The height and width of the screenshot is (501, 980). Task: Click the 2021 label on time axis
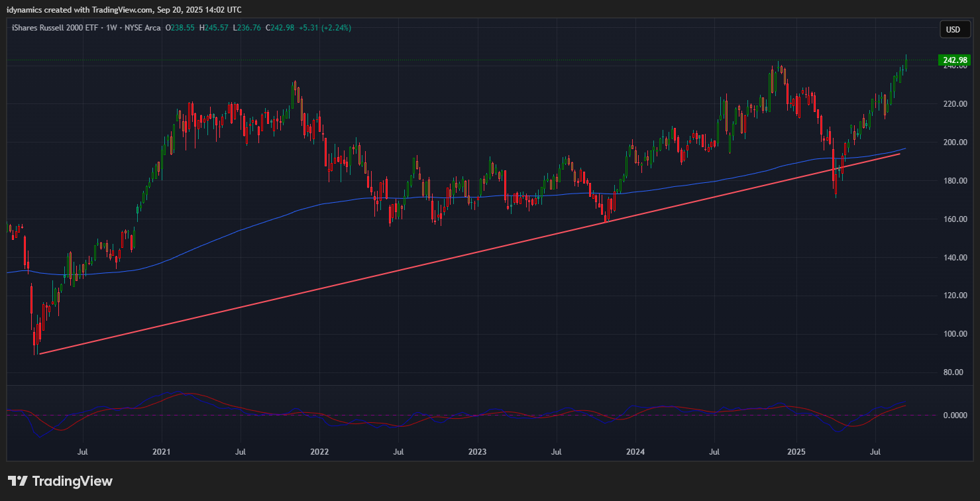(162, 452)
